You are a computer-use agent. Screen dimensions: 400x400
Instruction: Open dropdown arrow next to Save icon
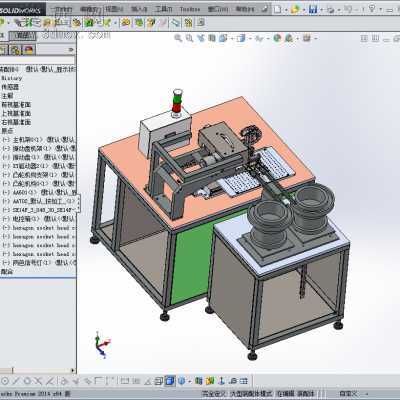[321, 10]
